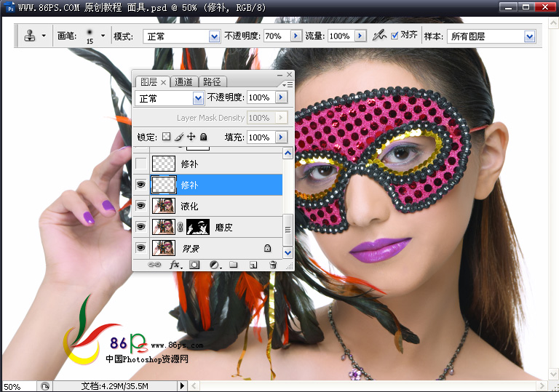The width and height of the screenshot is (559, 392).
Task: Create a new layer
Action: [x=253, y=265]
